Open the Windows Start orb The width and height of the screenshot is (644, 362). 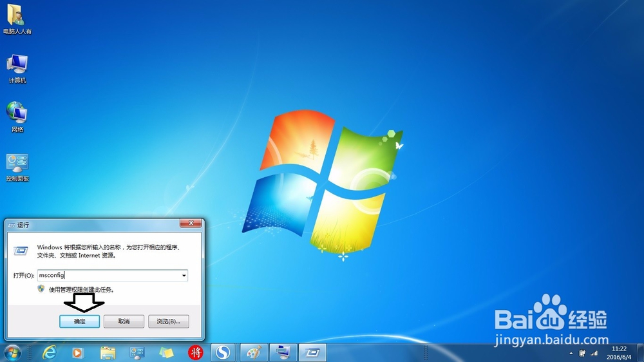coord(12,352)
